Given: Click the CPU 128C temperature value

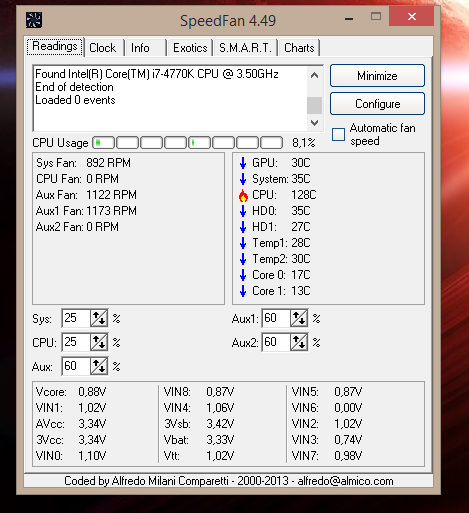Looking at the screenshot, I should click(304, 195).
